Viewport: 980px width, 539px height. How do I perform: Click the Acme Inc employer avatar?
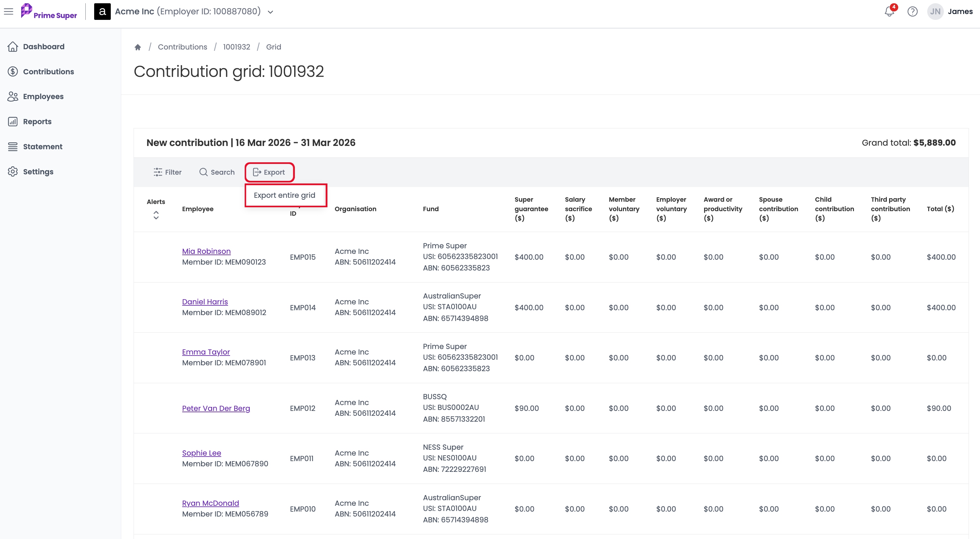coord(102,11)
